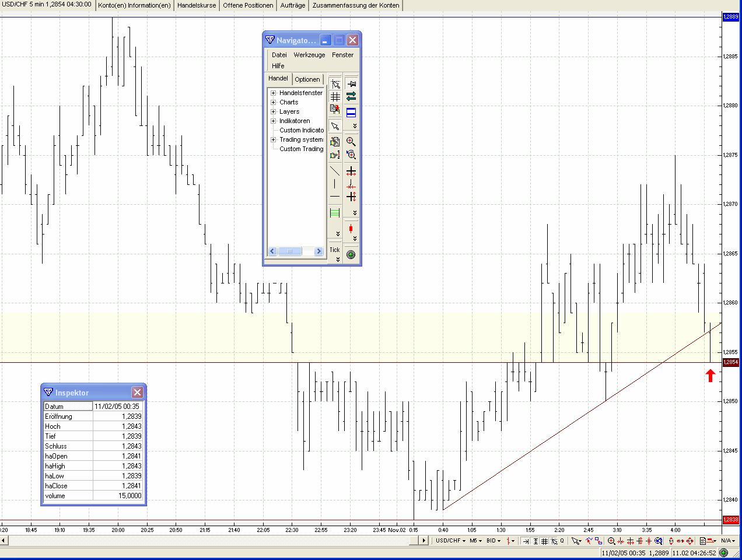Screen dimensions: 742x560
Task: Select the dotted selection arrow tool in Navigator
Action: tap(335, 84)
